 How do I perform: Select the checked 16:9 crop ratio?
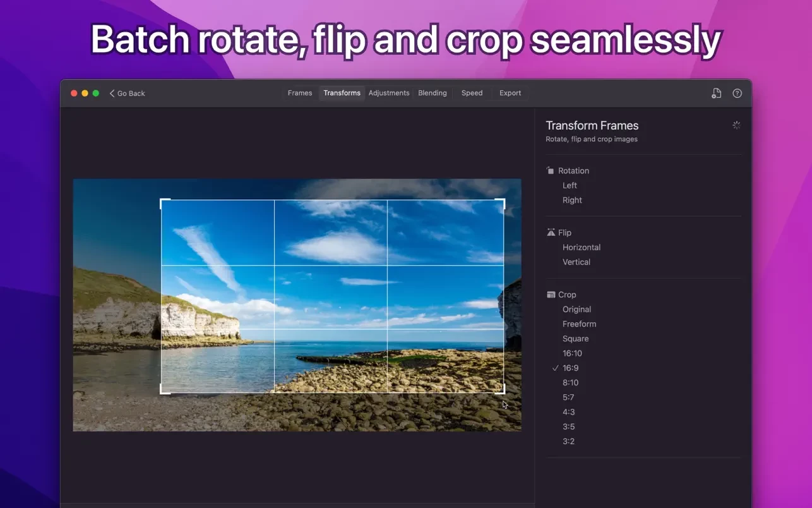570,368
